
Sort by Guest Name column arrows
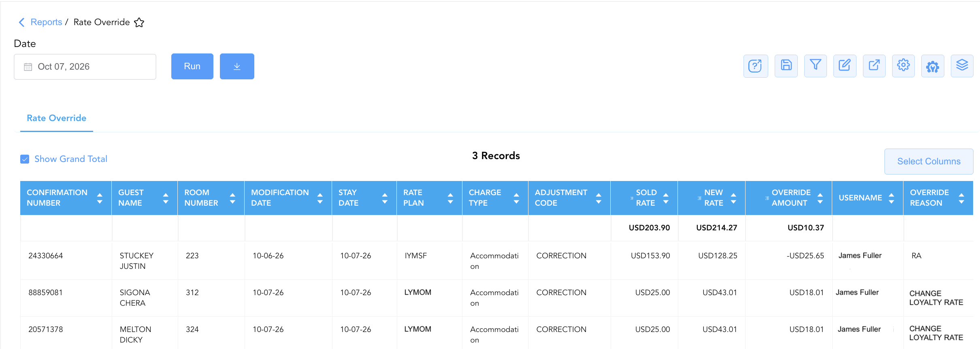pos(166,198)
